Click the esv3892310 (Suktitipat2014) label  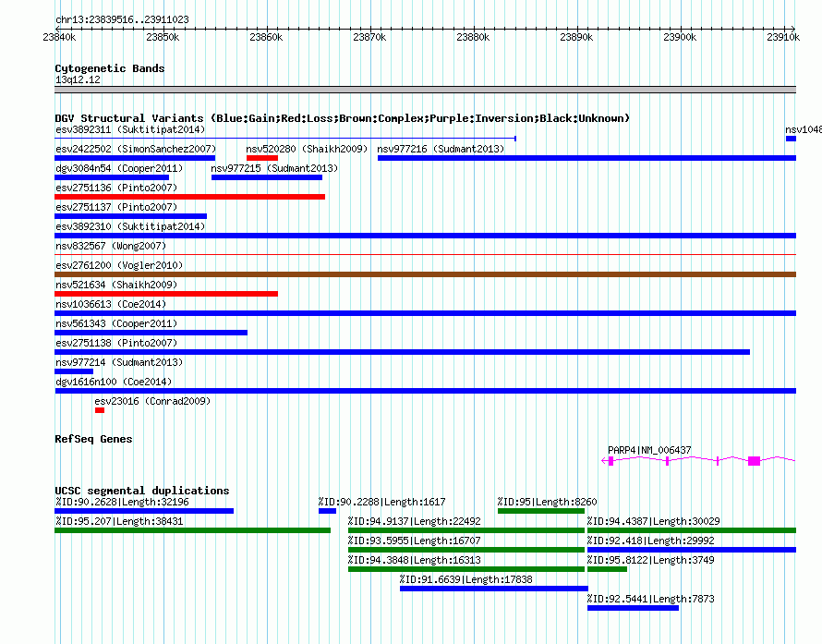pos(130,226)
